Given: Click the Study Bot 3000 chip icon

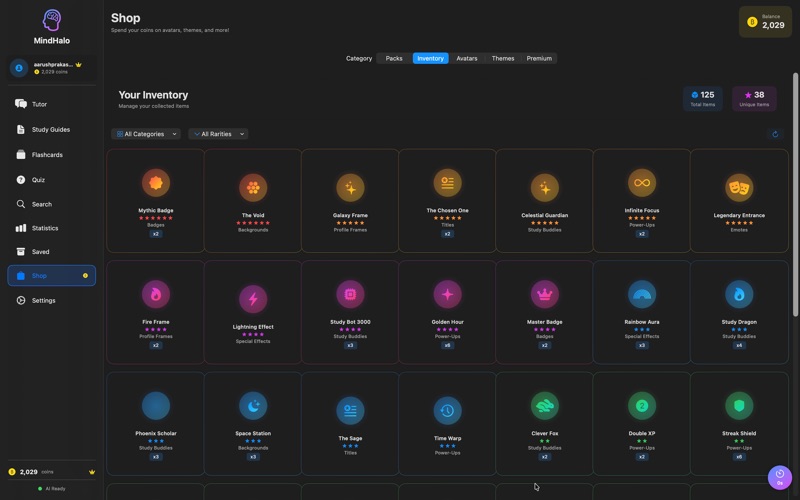Looking at the screenshot, I should (350, 294).
